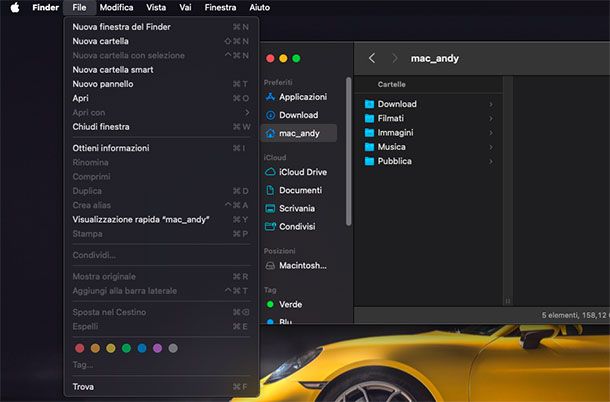Open the Aiuto menu
This screenshot has width=610, height=402.
pyautogui.click(x=259, y=7)
